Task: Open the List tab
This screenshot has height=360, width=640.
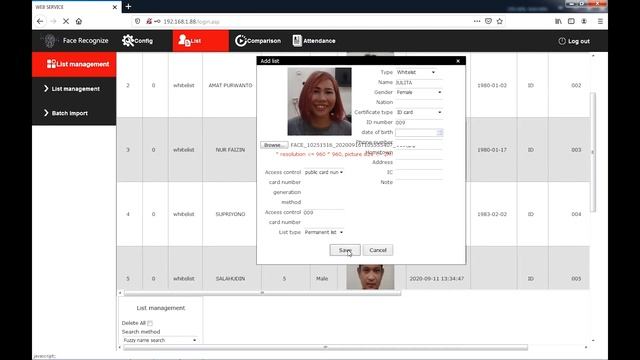Action: [x=200, y=41]
